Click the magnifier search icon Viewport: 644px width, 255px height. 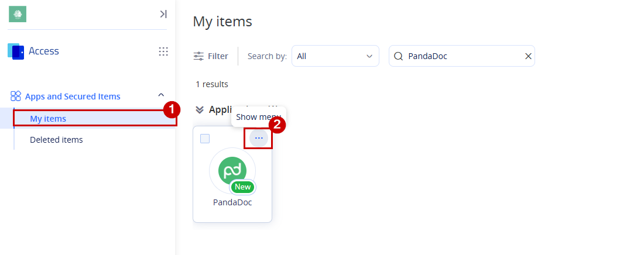[398, 56]
